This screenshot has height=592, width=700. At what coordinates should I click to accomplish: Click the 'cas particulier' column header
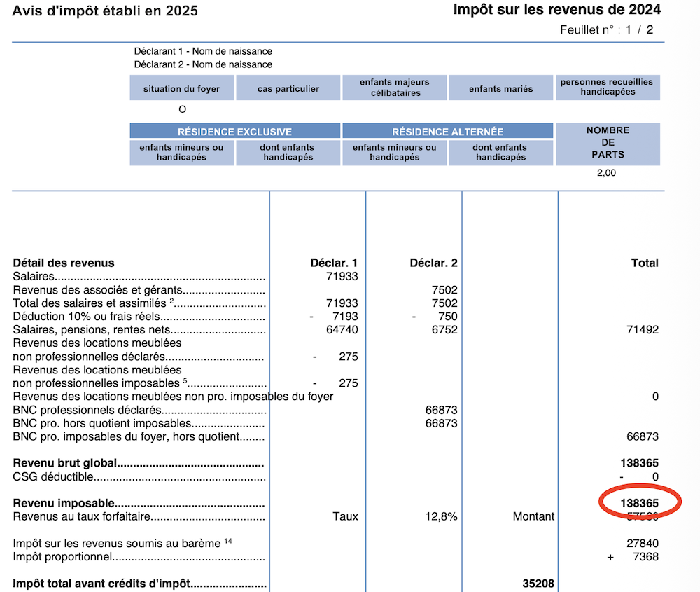pyautogui.click(x=288, y=87)
